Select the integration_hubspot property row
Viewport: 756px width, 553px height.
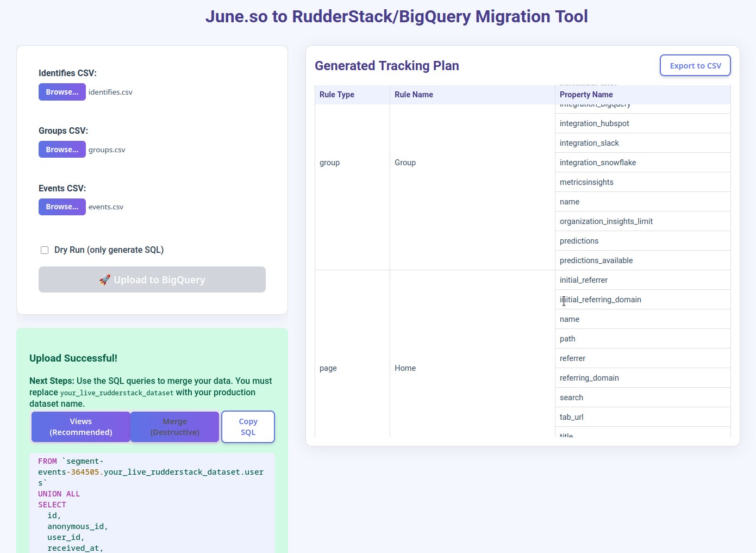(x=643, y=123)
